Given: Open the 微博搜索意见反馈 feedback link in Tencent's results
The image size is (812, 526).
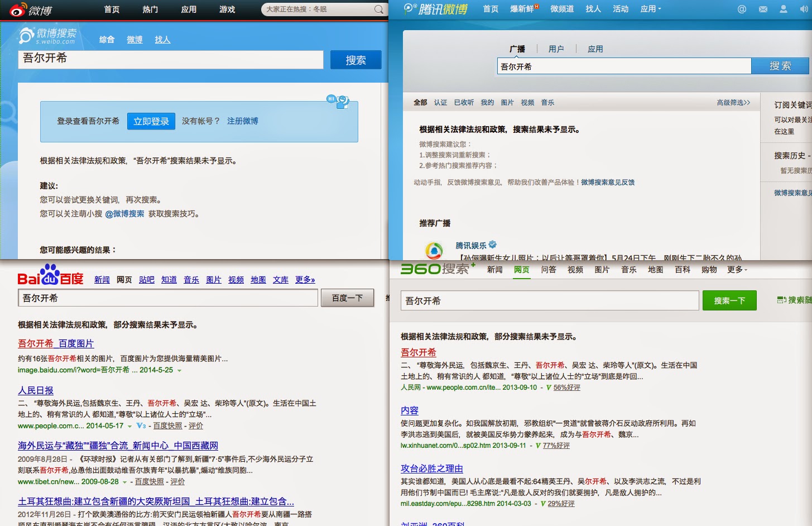Looking at the screenshot, I should [608, 183].
